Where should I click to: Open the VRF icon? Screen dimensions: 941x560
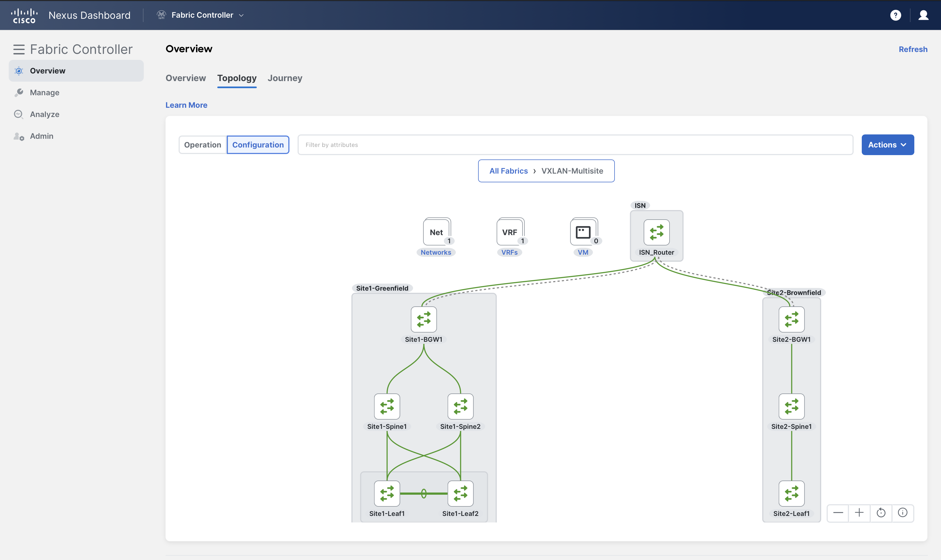coord(510,232)
